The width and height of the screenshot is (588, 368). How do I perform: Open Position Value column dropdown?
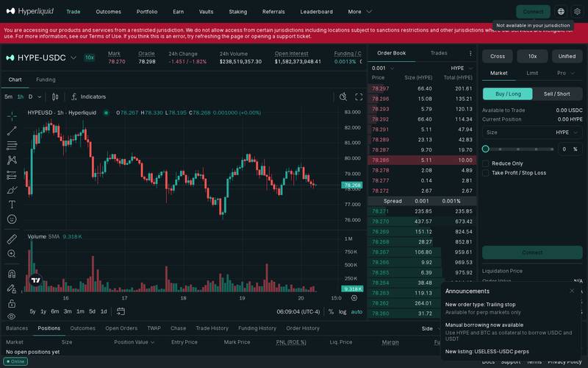pos(135,342)
